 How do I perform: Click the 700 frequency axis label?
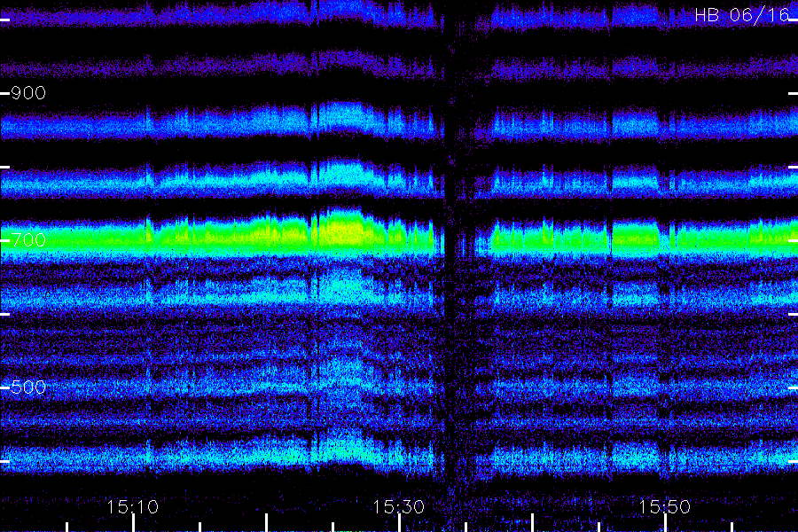(x=28, y=239)
